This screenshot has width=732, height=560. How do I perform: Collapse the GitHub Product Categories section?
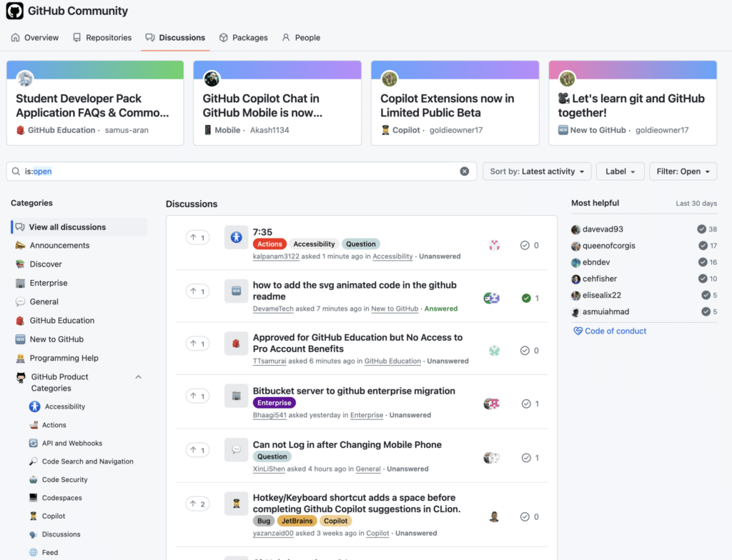(x=138, y=376)
